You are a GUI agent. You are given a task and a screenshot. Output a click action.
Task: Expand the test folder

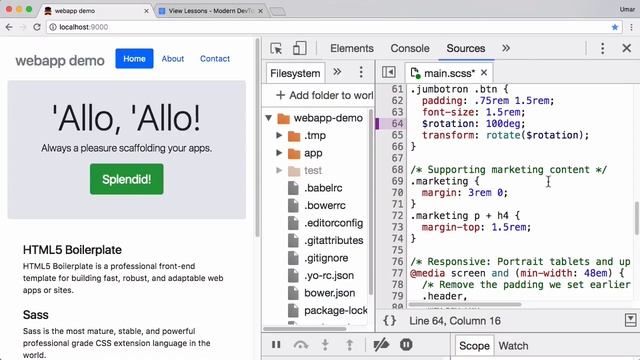(x=279, y=170)
